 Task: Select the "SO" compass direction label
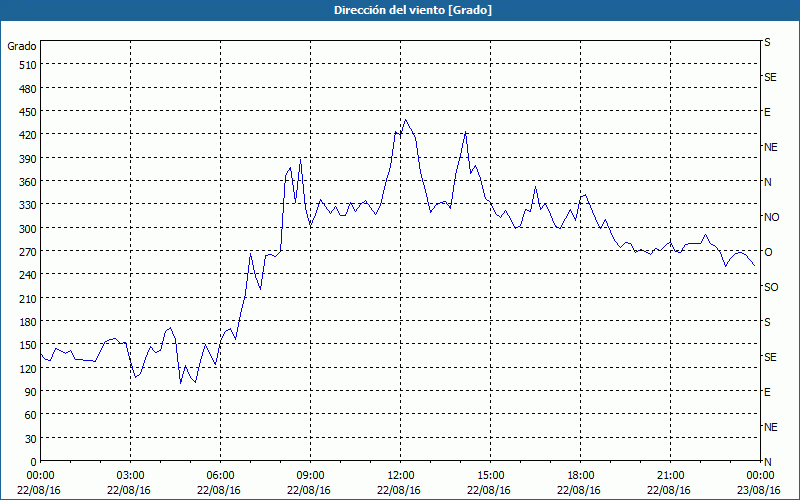pos(771,287)
